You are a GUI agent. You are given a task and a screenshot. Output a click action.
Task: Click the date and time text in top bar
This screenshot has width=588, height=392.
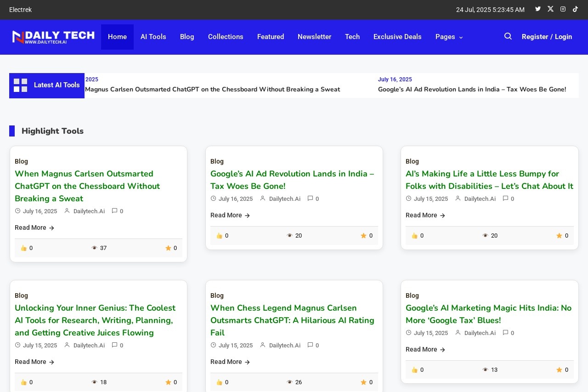pos(490,10)
